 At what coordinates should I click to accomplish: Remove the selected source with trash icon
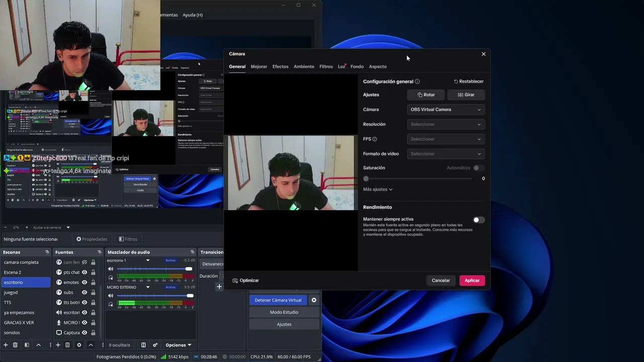67,345
